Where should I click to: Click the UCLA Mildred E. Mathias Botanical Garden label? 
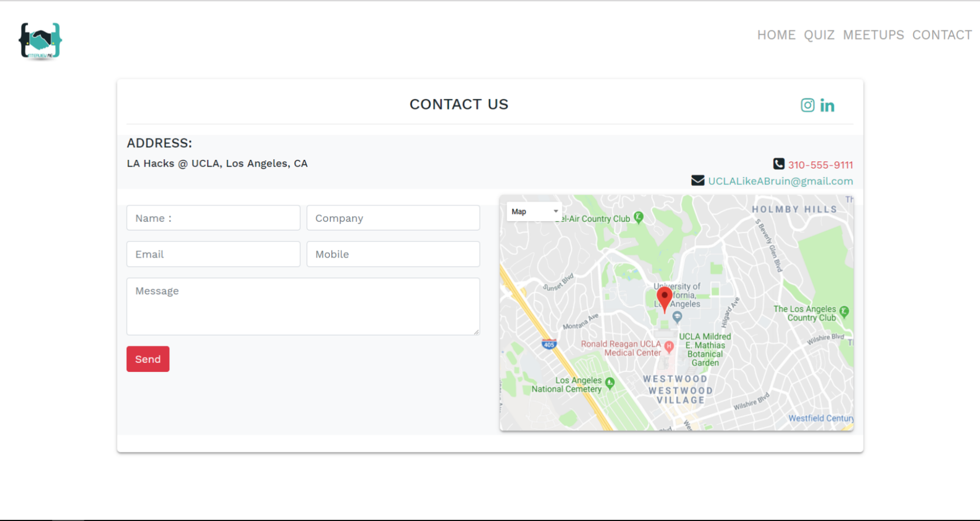pos(705,349)
